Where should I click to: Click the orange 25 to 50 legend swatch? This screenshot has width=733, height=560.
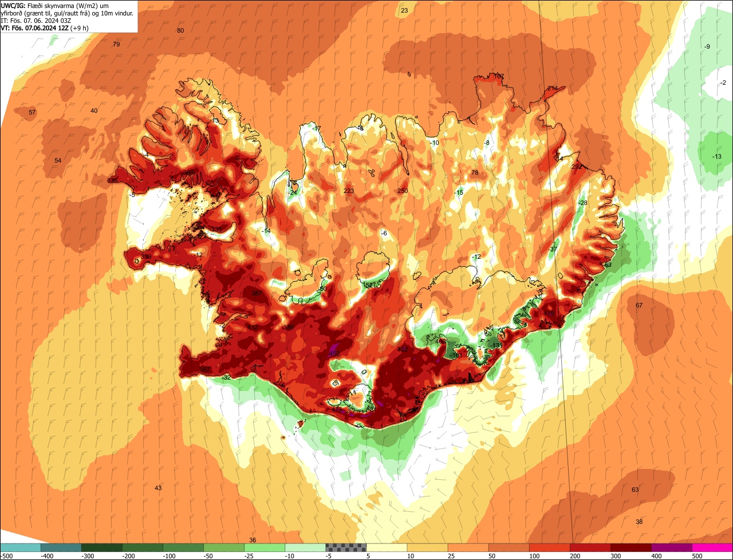tap(468, 547)
